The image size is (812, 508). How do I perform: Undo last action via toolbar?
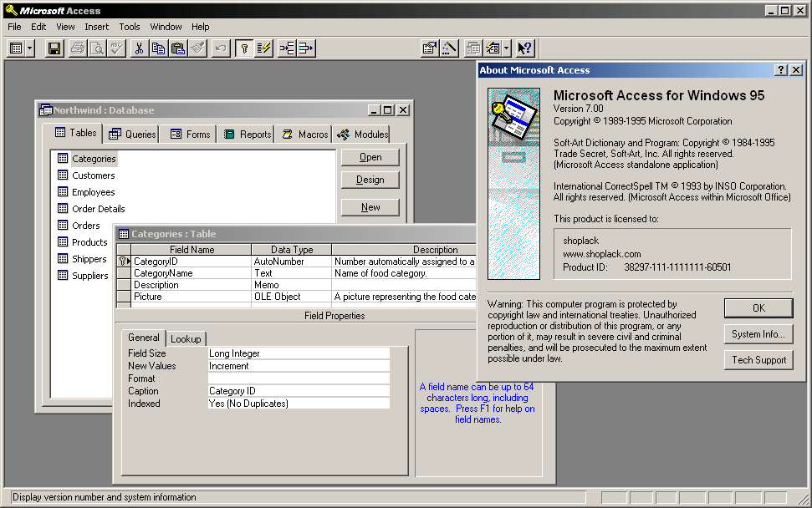(221, 48)
